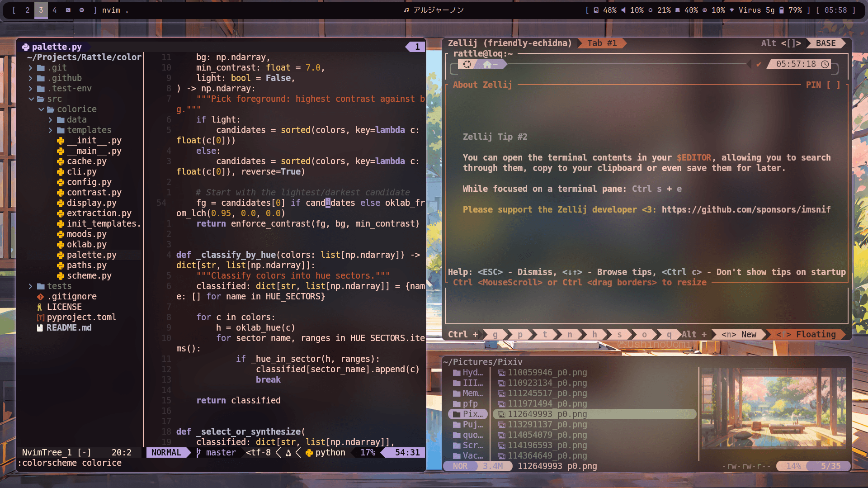
Task: Click moods.py python icon
Action: [60, 234]
